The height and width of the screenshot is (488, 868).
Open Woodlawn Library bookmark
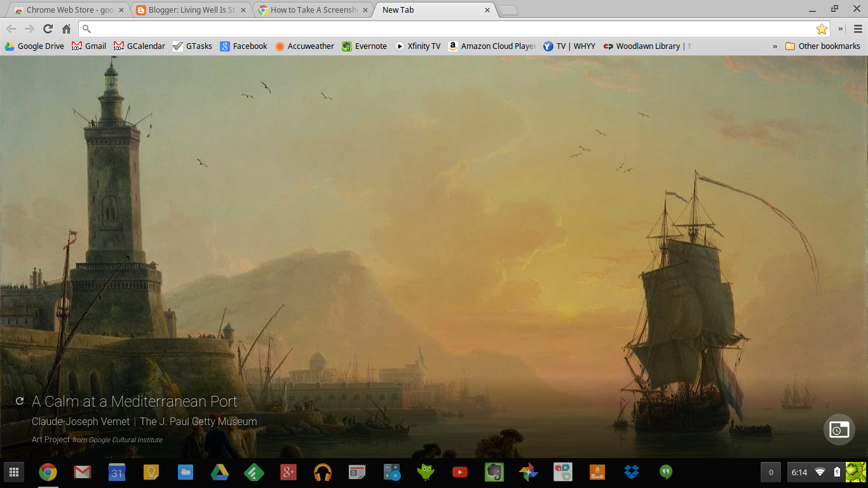647,46
